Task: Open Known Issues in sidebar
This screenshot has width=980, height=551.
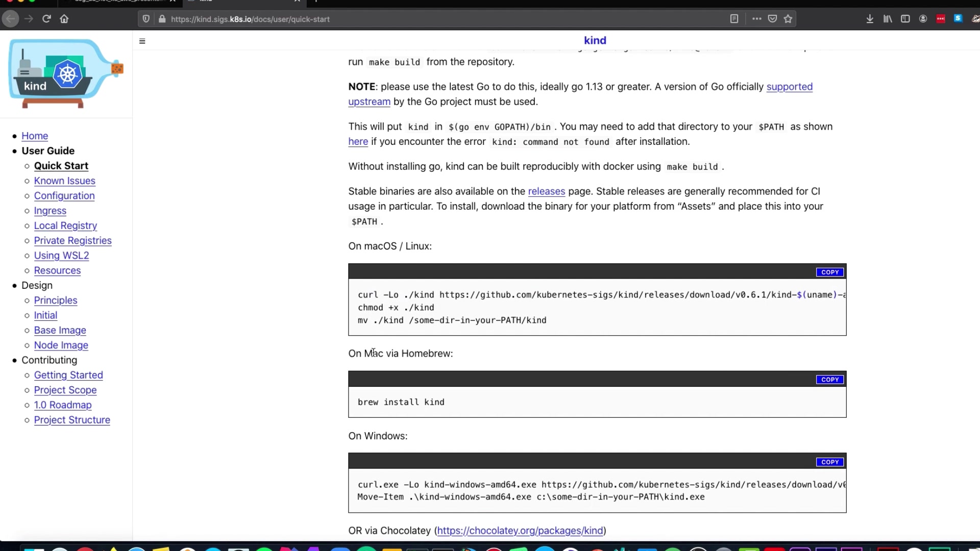Action: point(64,181)
